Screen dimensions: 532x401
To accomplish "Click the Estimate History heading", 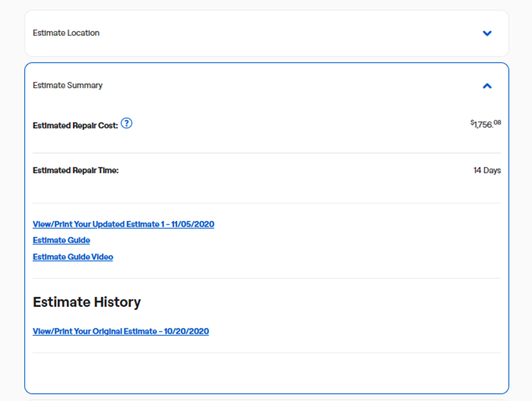I will [87, 302].
